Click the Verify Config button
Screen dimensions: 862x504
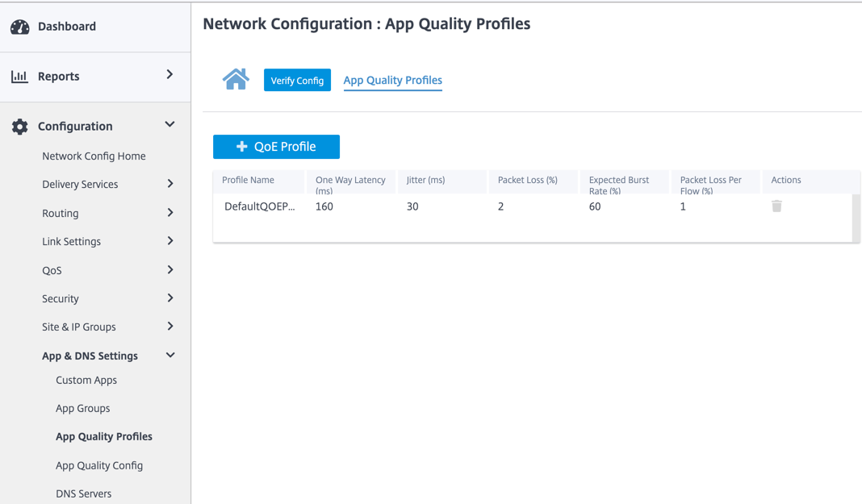coord(297,80)
